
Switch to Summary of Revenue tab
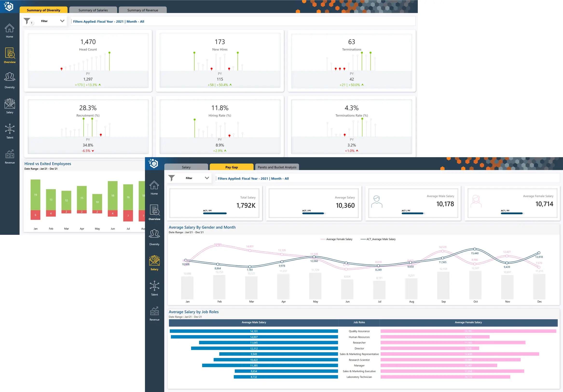(x=143, y=10)
